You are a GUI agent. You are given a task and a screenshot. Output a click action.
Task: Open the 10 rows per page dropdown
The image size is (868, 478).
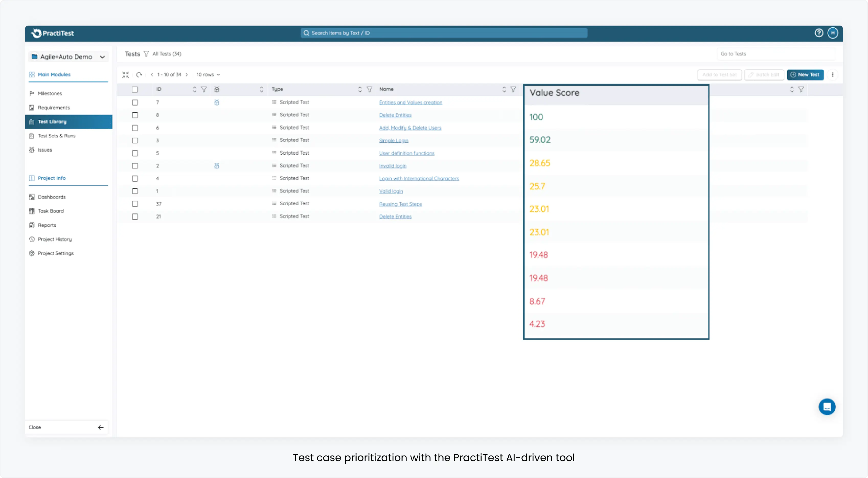click(x=208, y=74)
